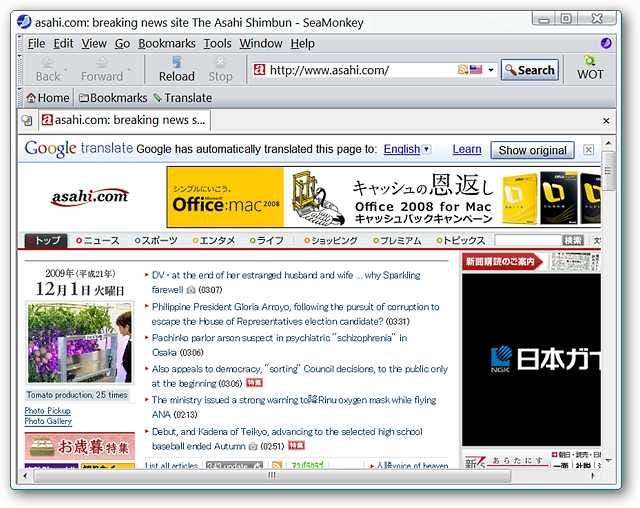
Task: Open the ministry issued strong warning article
Action: tap(294, 407)
